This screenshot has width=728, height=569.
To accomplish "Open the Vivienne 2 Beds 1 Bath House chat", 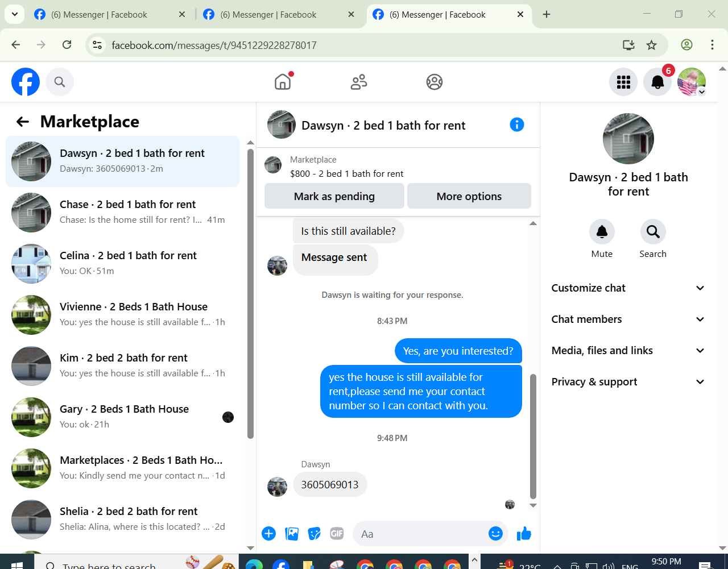I will point(122,315).
